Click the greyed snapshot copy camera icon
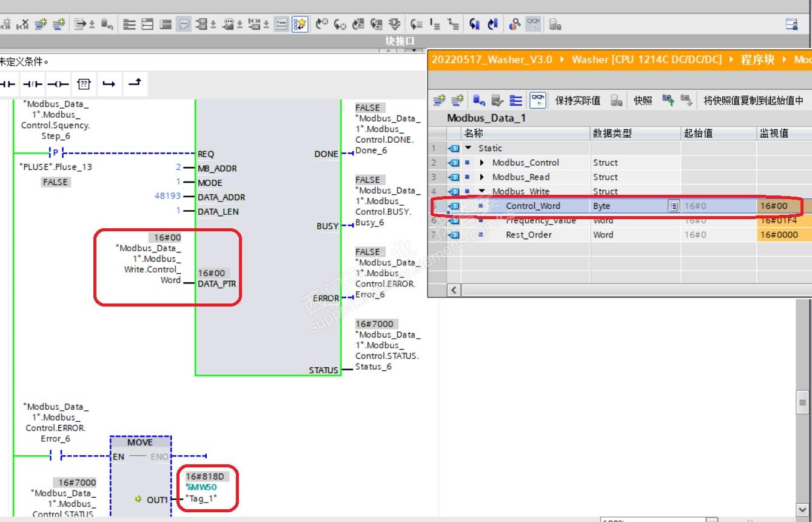 tap(686, 100)
